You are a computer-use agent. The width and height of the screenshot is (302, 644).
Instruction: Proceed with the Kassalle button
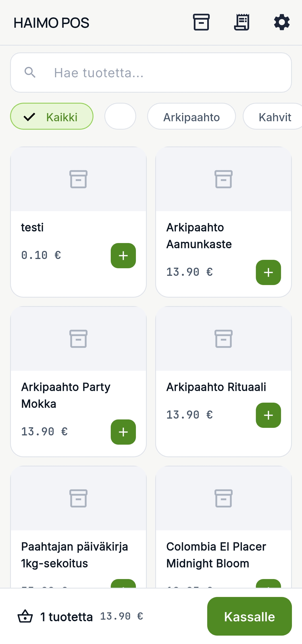coord(249,616)
